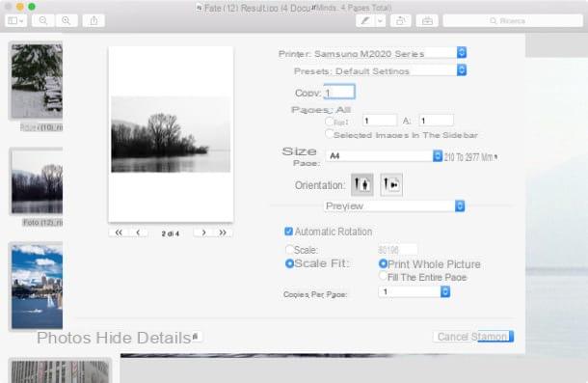This screenshot has width=588, height=383.
Task: Click the Copy count input field
Action: (339, 92)
